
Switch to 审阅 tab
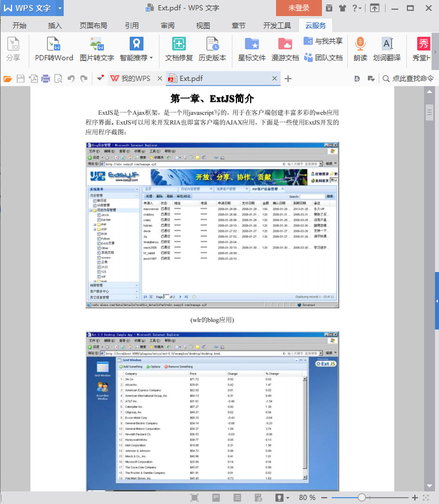click(168, 25)
